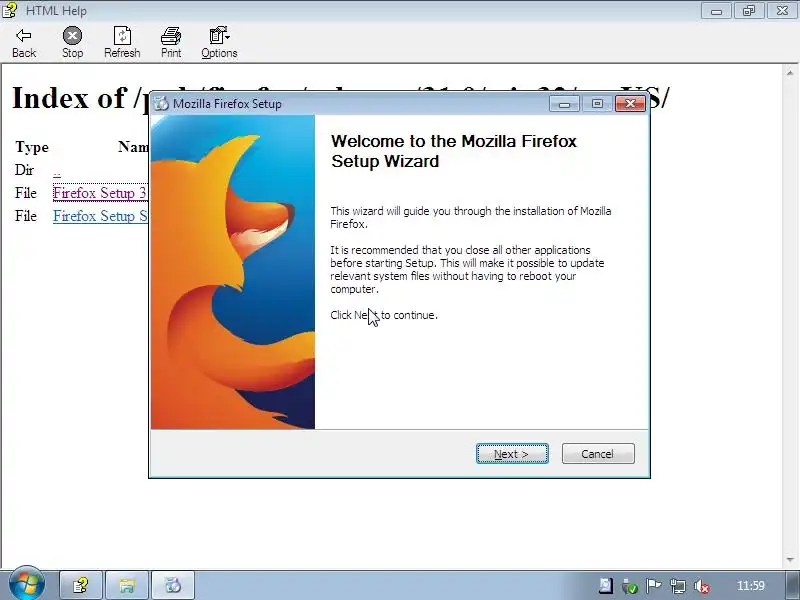This screenshot has width=800, height=600.
Task: Click the Firefox Setup title bar icon
Action: click(162, 104)
